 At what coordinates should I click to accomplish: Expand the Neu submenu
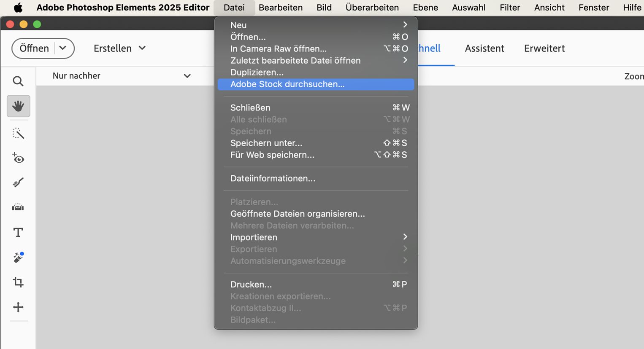(x=316, y=25)
